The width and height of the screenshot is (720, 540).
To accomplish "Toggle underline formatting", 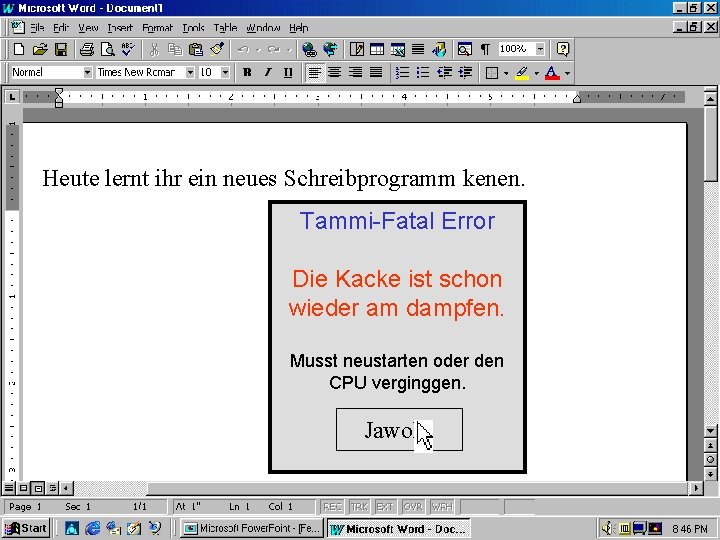I will pos(288,73).
